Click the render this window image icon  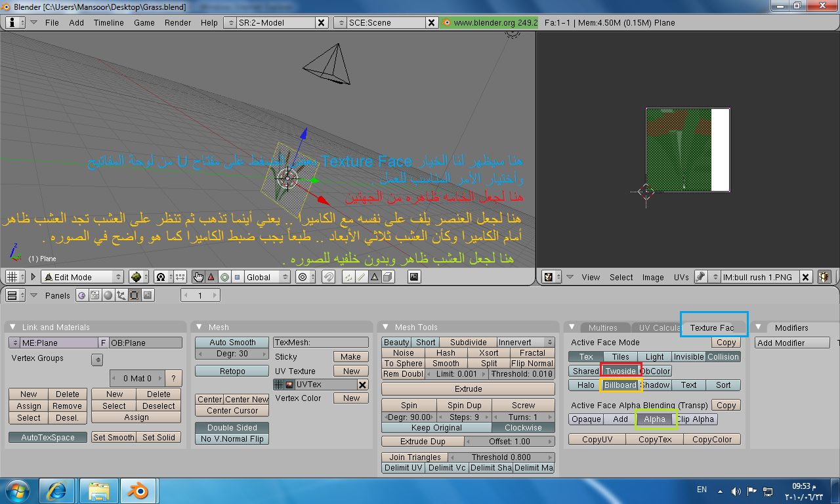point(414,277)
